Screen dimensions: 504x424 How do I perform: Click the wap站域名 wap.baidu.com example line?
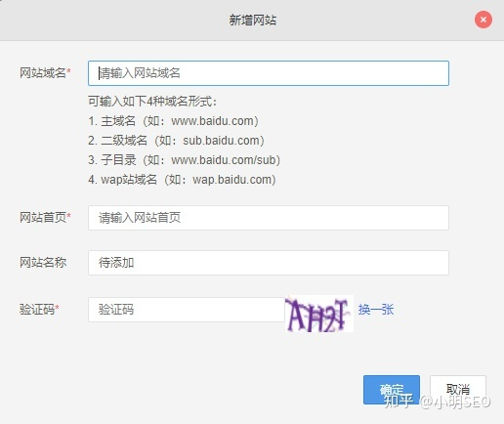click(x=182, y=180)
